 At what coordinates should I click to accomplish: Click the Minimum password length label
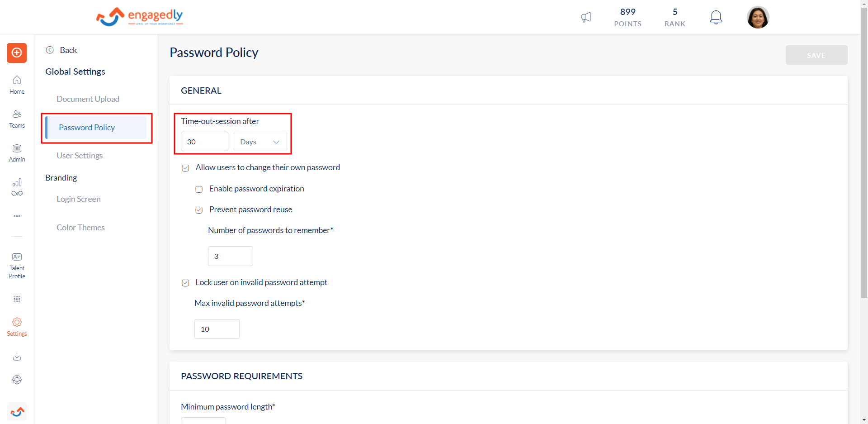click(228, 407)
